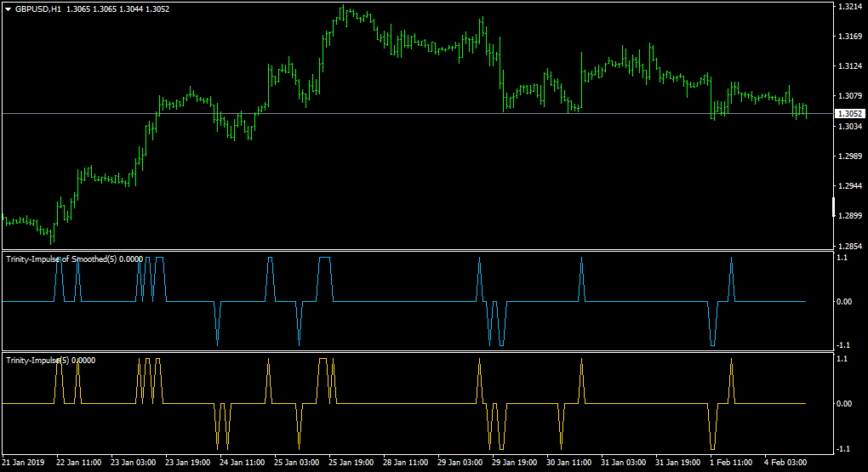Click the 1.3124 price scale label

[850, 66]
